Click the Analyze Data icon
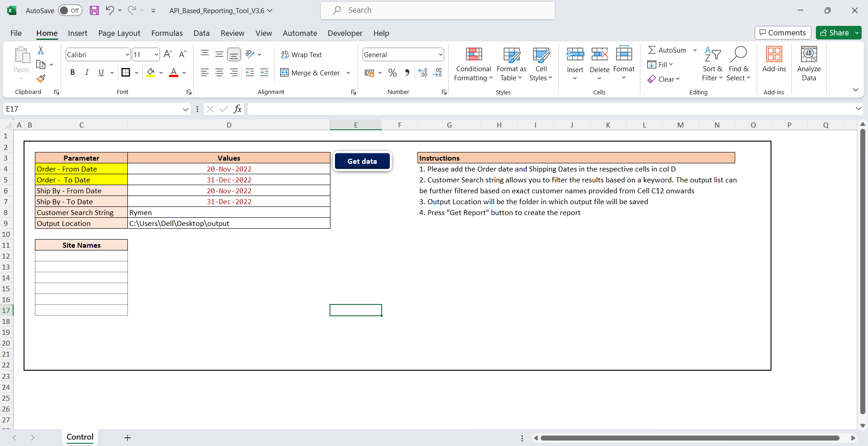 809,64
